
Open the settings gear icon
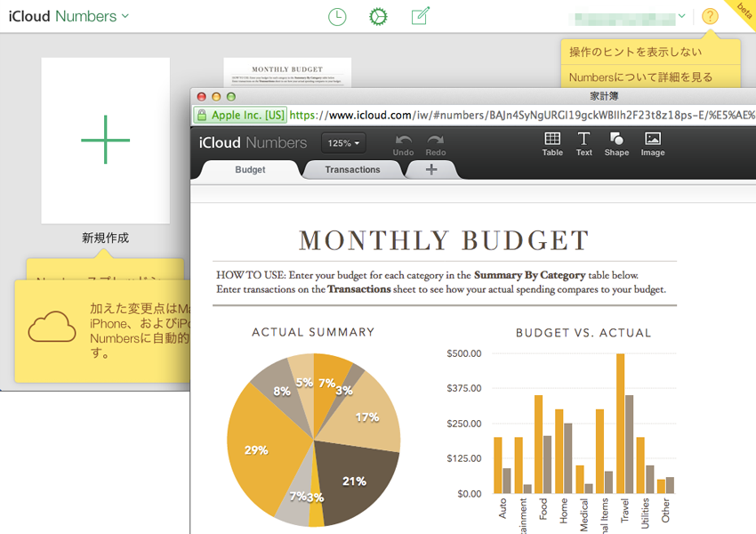378,17
